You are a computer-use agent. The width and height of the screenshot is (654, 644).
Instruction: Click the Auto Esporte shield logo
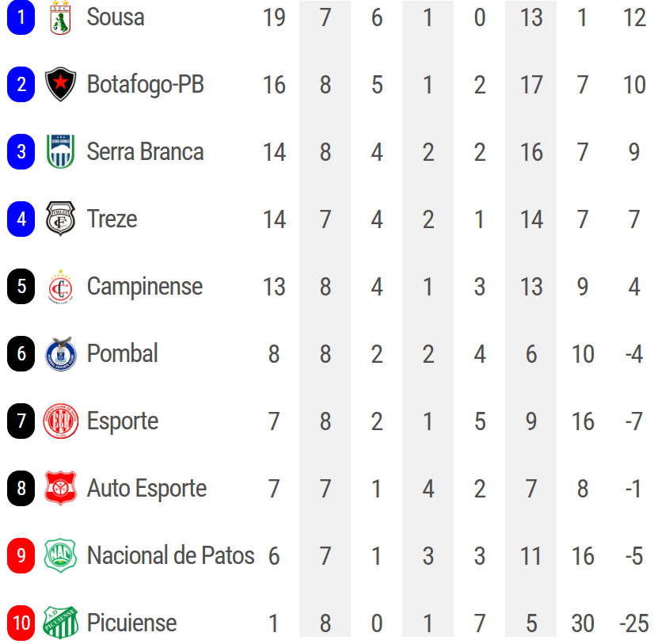tap(60, 489)
